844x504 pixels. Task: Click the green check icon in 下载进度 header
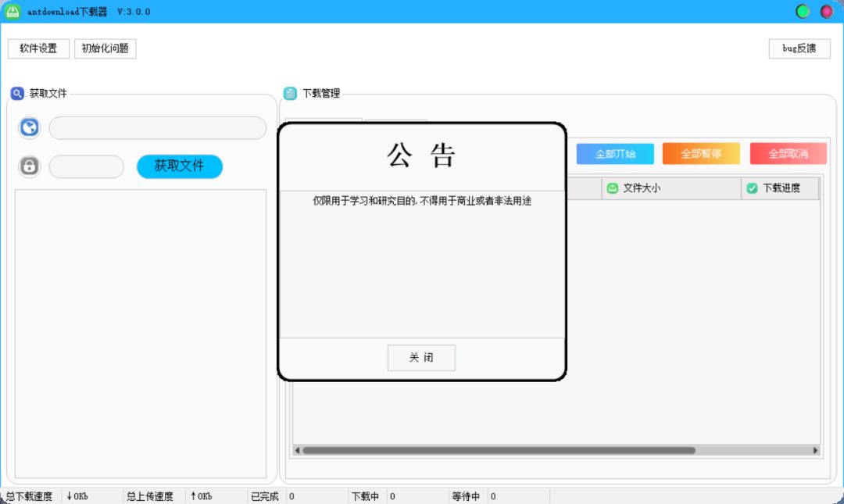tap(752, 188)
